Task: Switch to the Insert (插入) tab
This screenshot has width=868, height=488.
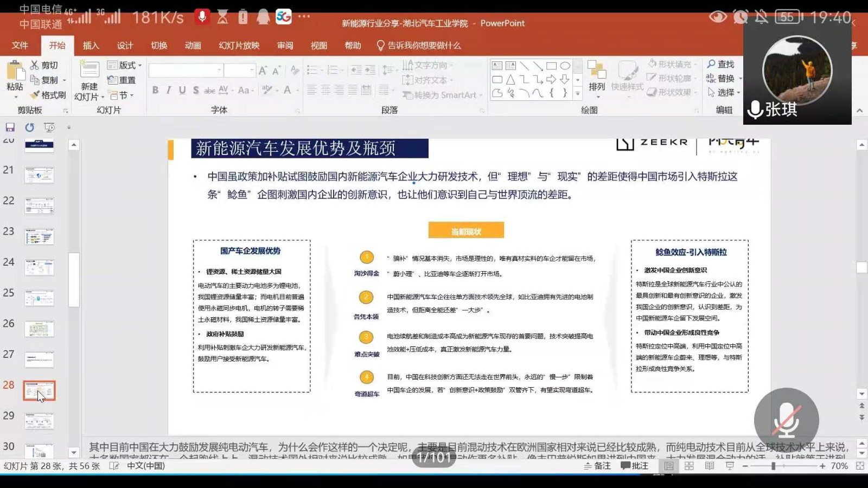Action: (91, 46)
